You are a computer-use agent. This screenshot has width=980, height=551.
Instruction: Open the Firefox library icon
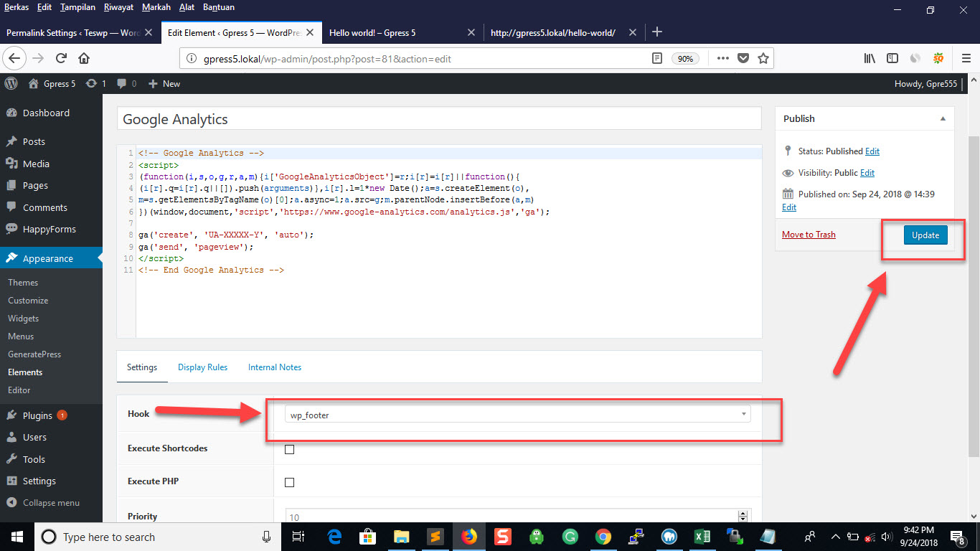(870, 58)
